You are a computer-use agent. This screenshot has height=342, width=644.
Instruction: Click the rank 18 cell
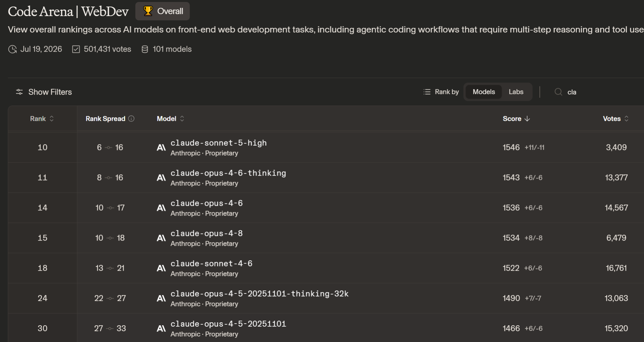point(43,268)
